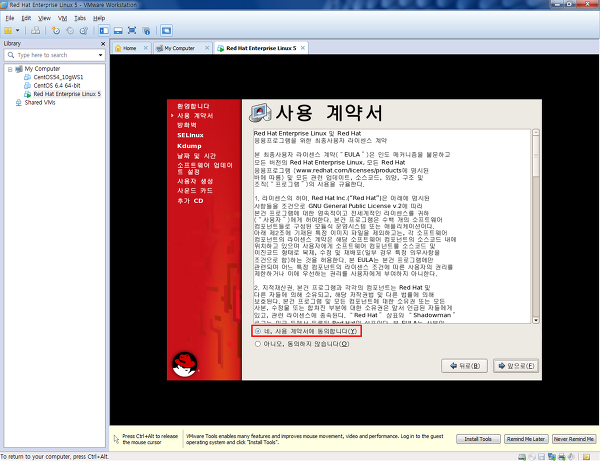Take a snapshot using the toolbar icon
Screen dimensions: 600x461
(56, 31)
